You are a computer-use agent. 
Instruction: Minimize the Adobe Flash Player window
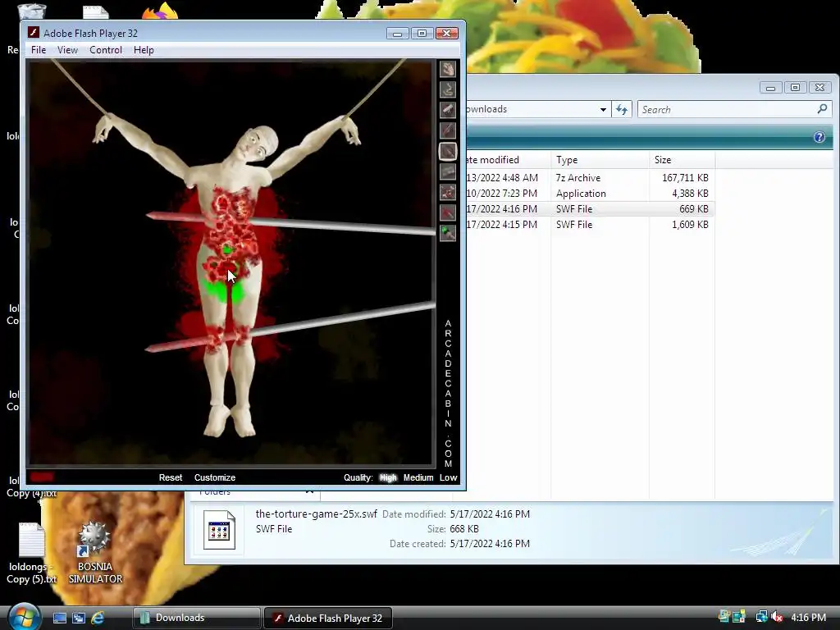[x=398, y=33]
